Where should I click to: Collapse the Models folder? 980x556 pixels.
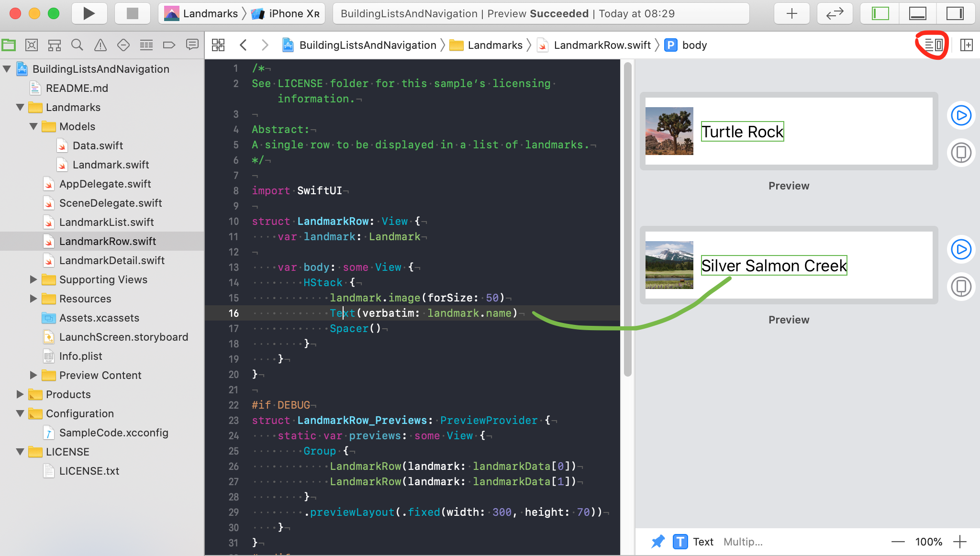coord(33,126)
